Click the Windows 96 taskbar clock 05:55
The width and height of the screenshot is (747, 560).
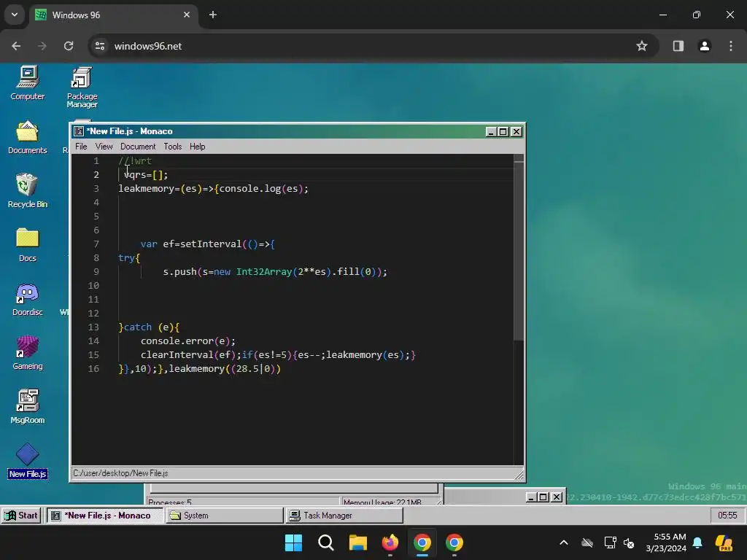727,516
